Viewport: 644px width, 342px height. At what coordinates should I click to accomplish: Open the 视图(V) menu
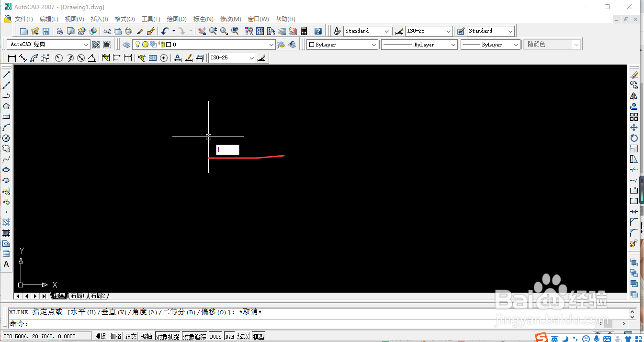coord(74,19)
